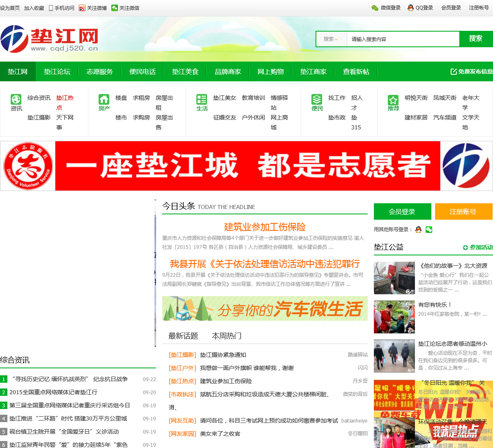Open news item 2015全国重点网络媒体记者垫江行

point(53,392)
